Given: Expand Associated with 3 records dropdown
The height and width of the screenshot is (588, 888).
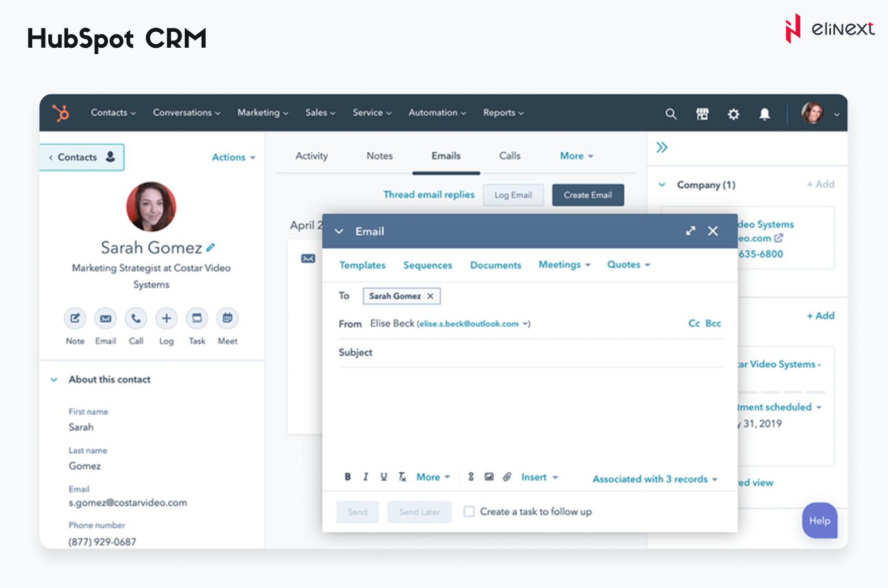Looking at the screenshot, I should (654, 479).
